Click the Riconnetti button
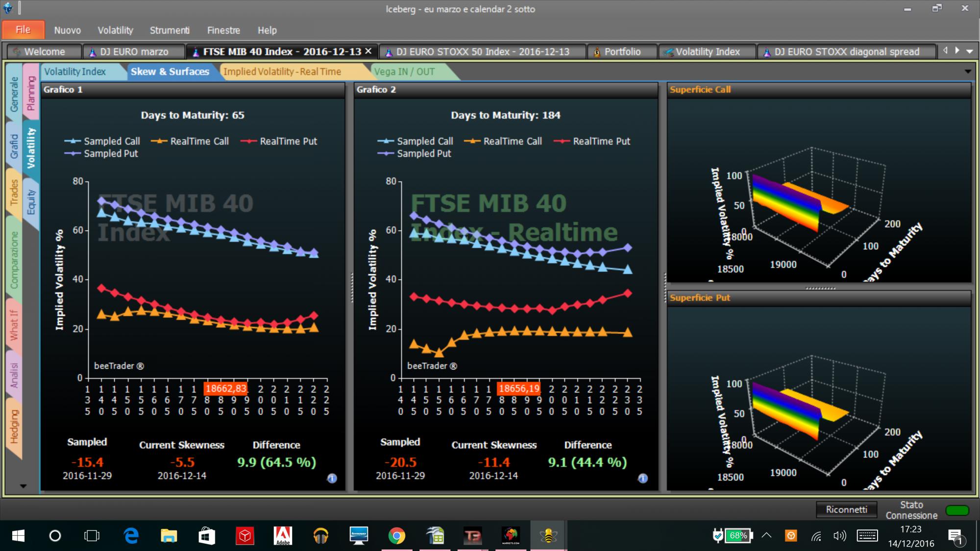This screenshot has width=980, height=551. tap(846, 509)
